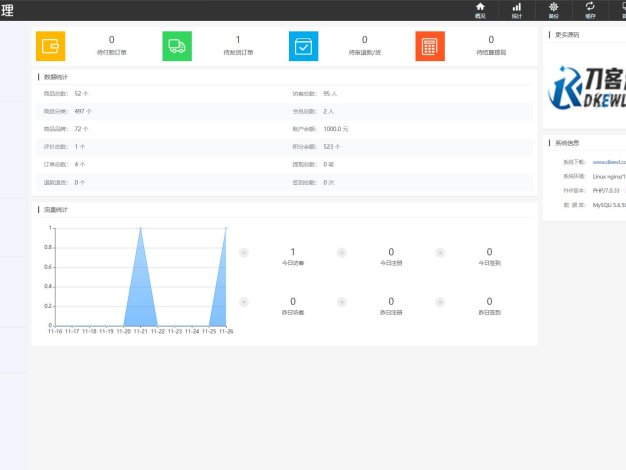Click the green truck icon for 待发货订单
The width and height of the screenshot is (626, 470).
tap(177, 46)
